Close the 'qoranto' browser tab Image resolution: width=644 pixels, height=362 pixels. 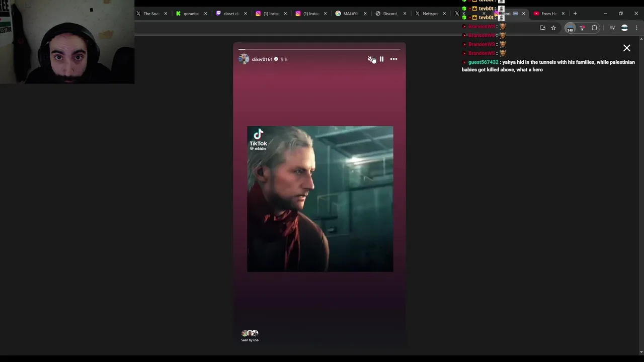[205, 14]
